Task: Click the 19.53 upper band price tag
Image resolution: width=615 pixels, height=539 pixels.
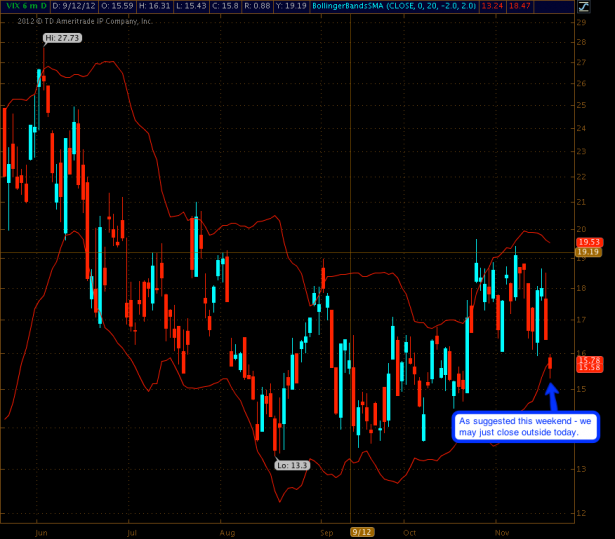Action: (x=587, y=242)
